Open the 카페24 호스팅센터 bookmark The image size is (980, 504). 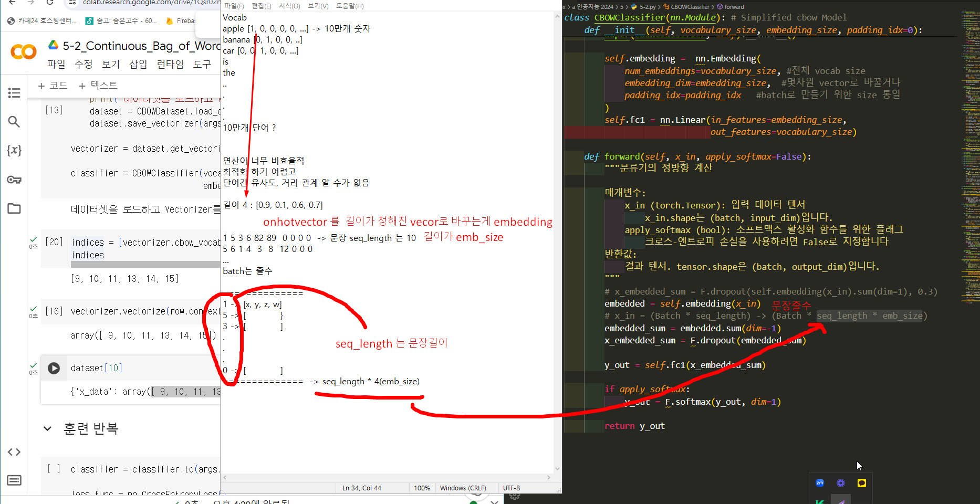click(x=42, y=21)
